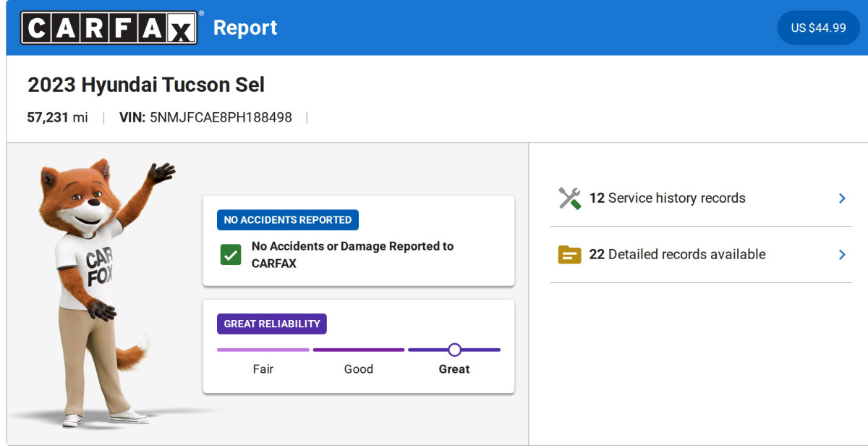Select the Fair reliability segment label
Image resolution: width=868 pixels, height=446 pixels.
click(263, 369)
